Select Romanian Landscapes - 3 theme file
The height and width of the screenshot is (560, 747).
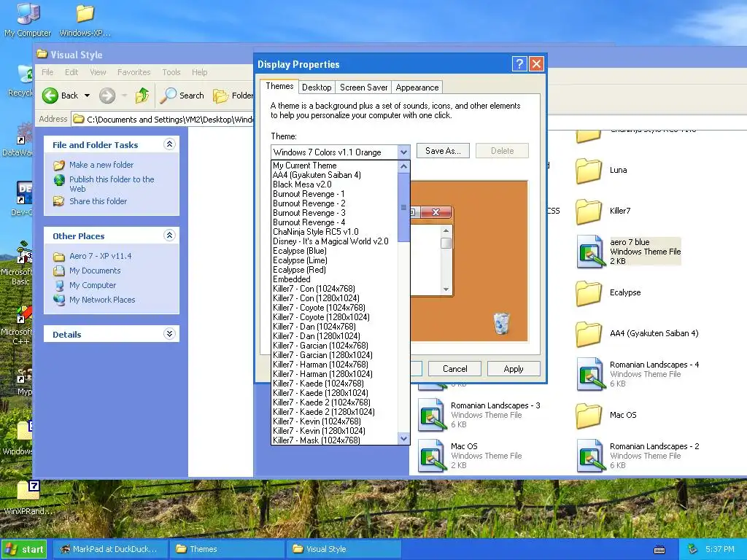pos(479,415)
